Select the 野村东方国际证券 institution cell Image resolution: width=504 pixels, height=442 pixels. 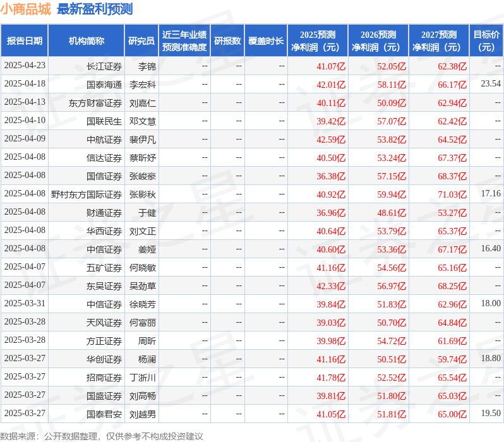coord(87,195)
